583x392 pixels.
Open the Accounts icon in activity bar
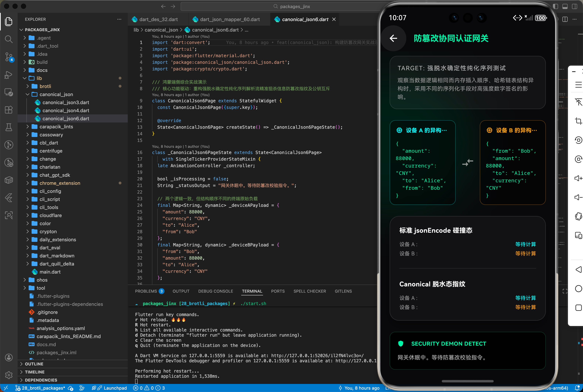click(9, 357)
